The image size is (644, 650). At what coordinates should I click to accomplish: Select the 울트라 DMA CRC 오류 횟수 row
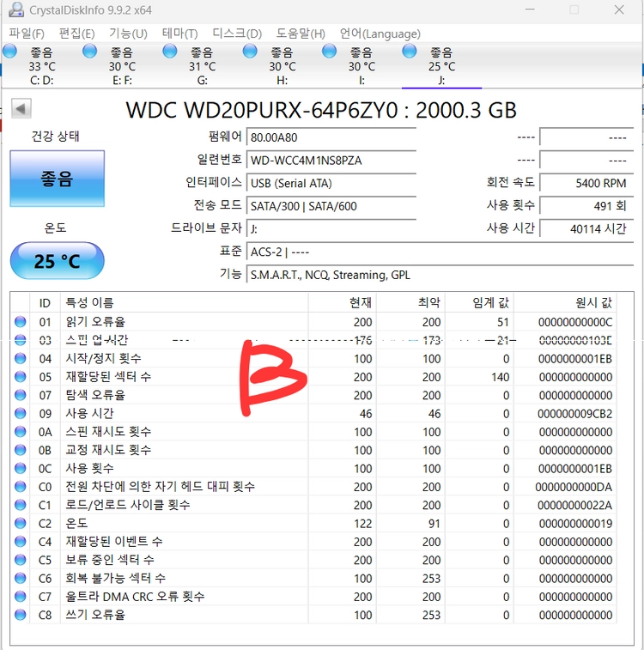[313, 596]
